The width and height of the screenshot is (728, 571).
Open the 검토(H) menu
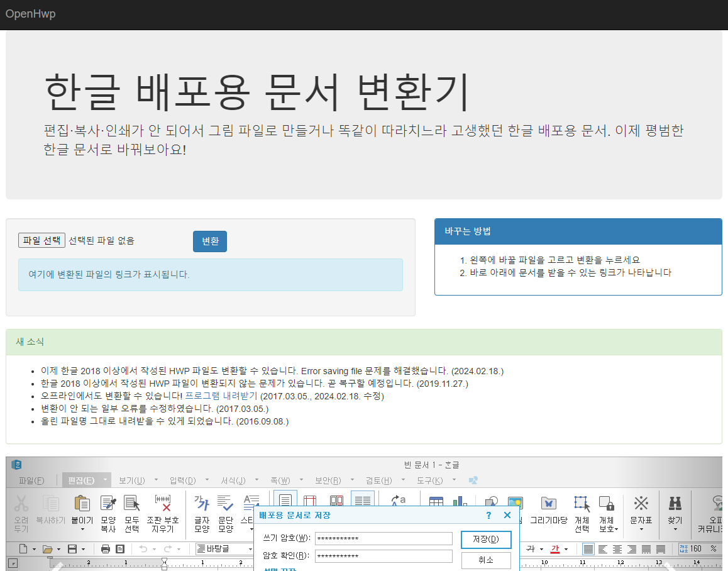click(379, 480)
